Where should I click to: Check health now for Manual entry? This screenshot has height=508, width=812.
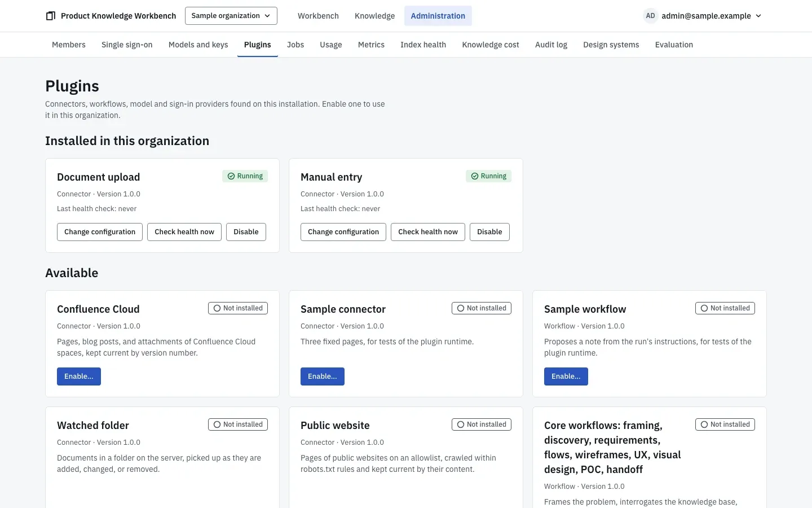click(x=428, y=232)
